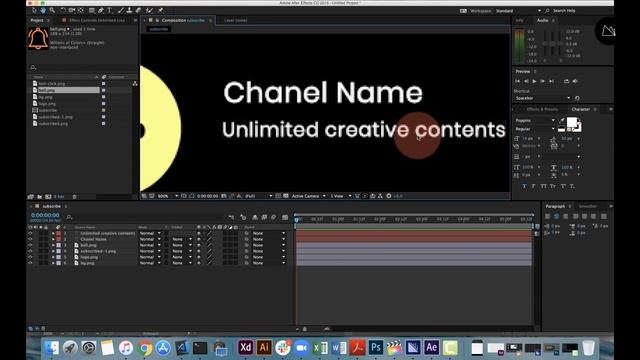Hide the bell.png layer eye
Screen dimensions: 640x360
point(30,245)
